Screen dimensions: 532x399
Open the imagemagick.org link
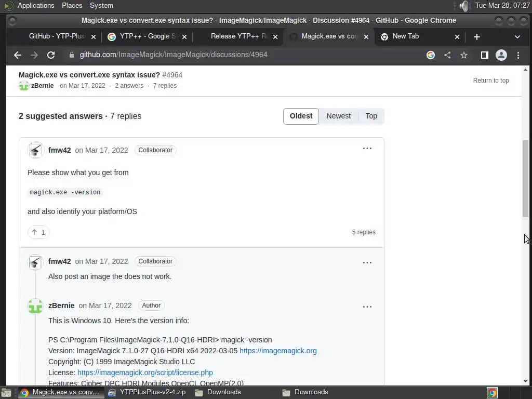(278, 351)
